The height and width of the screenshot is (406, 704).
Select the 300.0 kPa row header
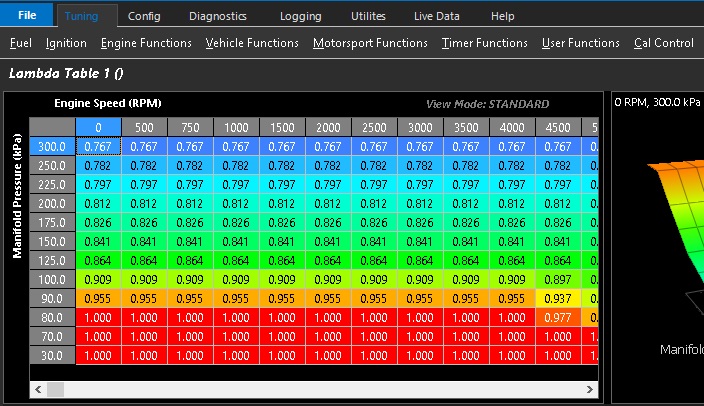coord(52,146)
